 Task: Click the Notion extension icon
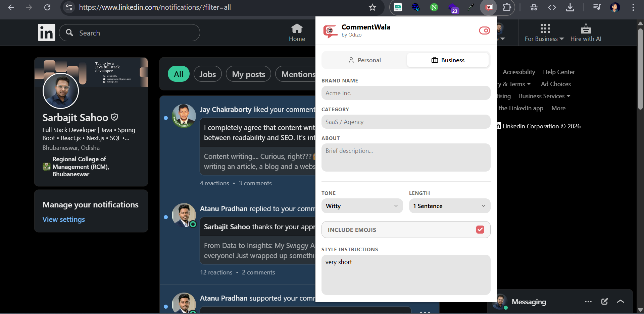tap(434, 7)
